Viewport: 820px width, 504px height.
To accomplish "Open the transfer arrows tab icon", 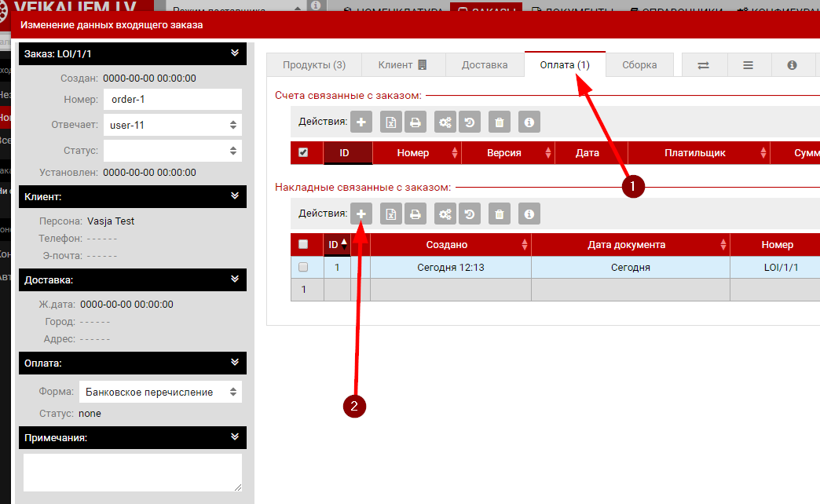I will click(704, 65).
